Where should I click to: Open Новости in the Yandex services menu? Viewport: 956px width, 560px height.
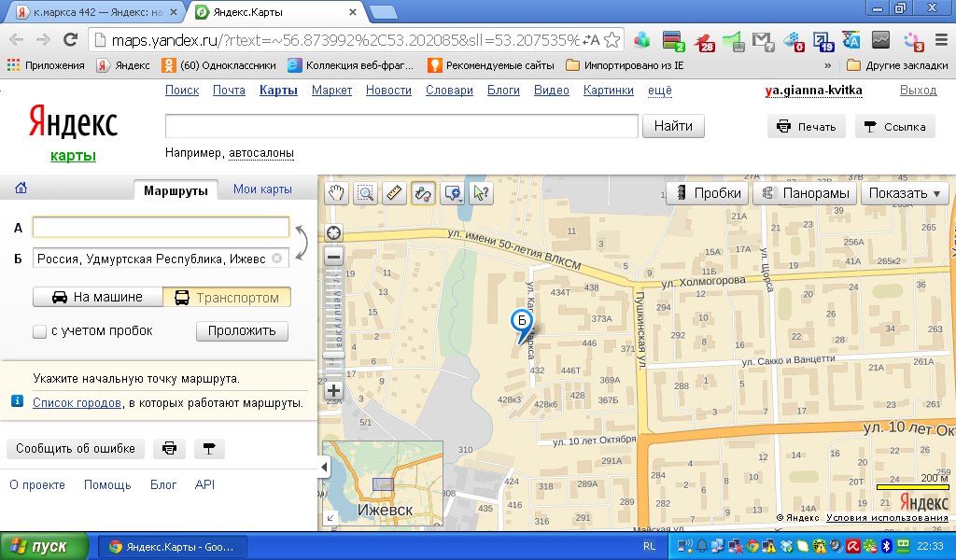(x=388, y=91)
